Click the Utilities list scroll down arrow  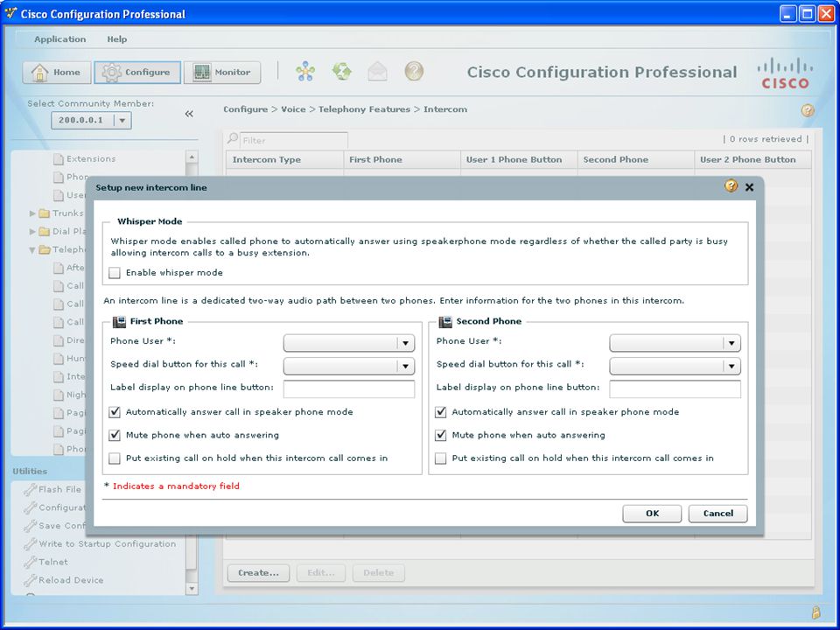click(192, 588)
